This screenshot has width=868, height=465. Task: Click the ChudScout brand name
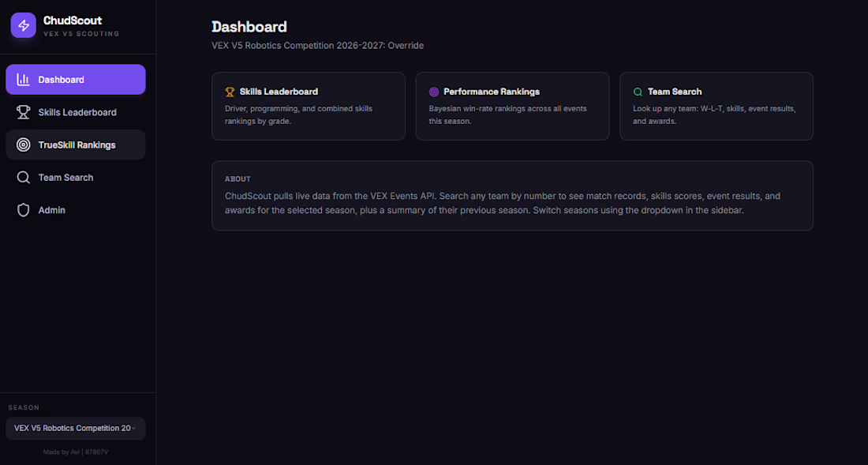pos(73,21)
